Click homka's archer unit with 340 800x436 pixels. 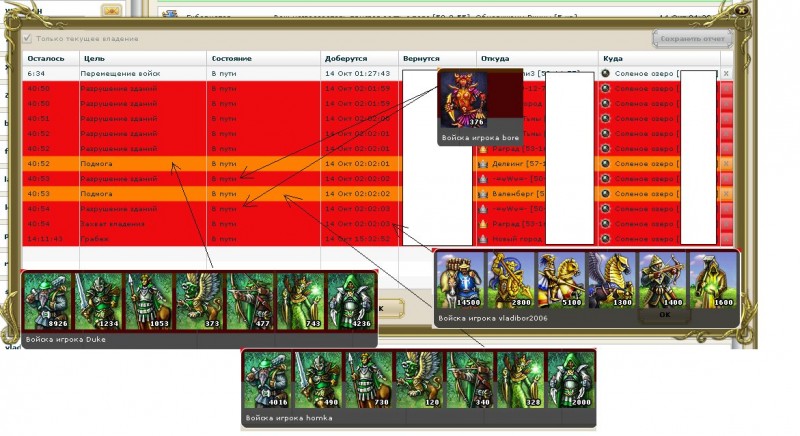pos(469,380)
